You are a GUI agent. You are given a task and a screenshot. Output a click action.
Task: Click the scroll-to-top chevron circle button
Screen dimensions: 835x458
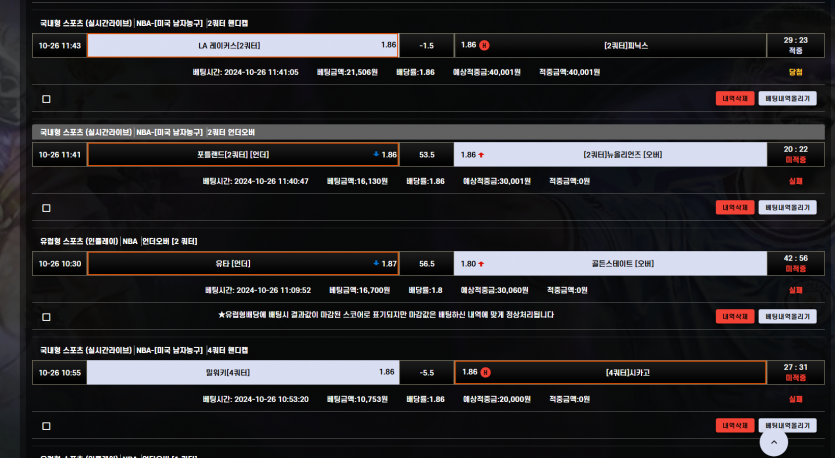tap(774, 442)
